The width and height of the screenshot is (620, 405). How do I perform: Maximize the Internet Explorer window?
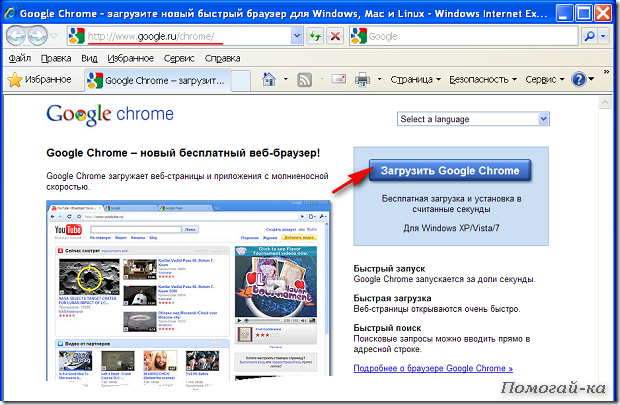[584, 13]
